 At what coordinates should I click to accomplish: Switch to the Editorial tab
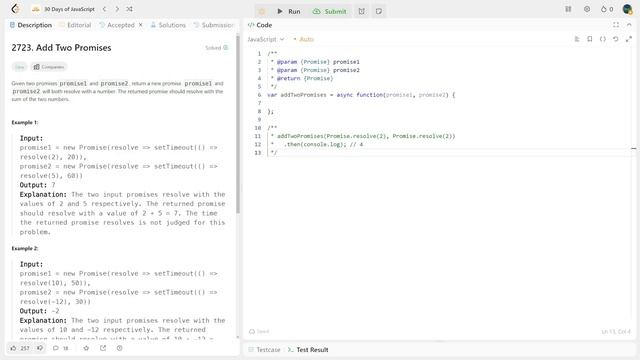76,25
